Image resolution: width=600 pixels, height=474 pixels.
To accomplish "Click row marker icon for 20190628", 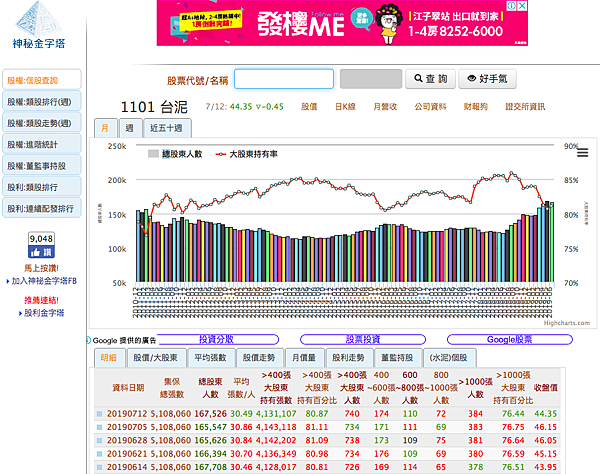I will point(99,440).
